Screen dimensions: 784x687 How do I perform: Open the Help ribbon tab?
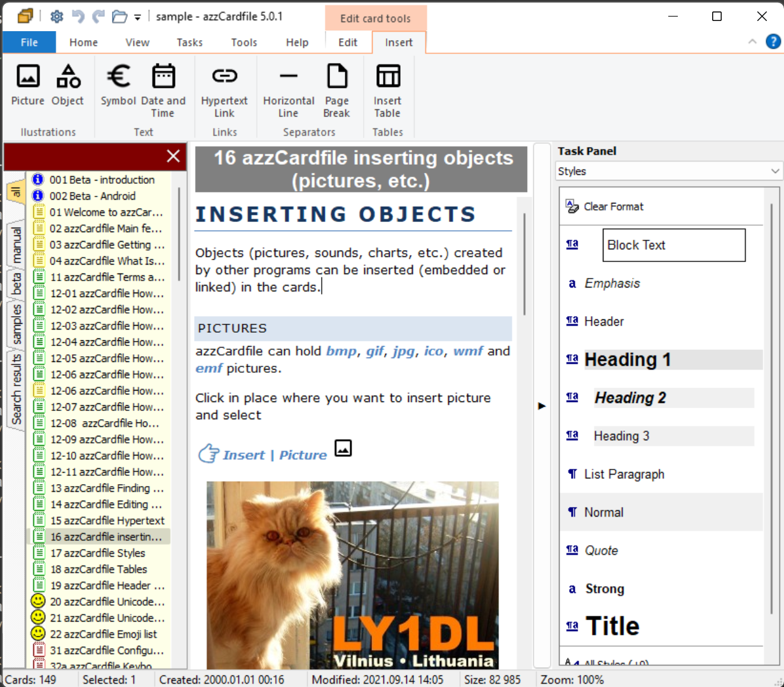[297, 42]
